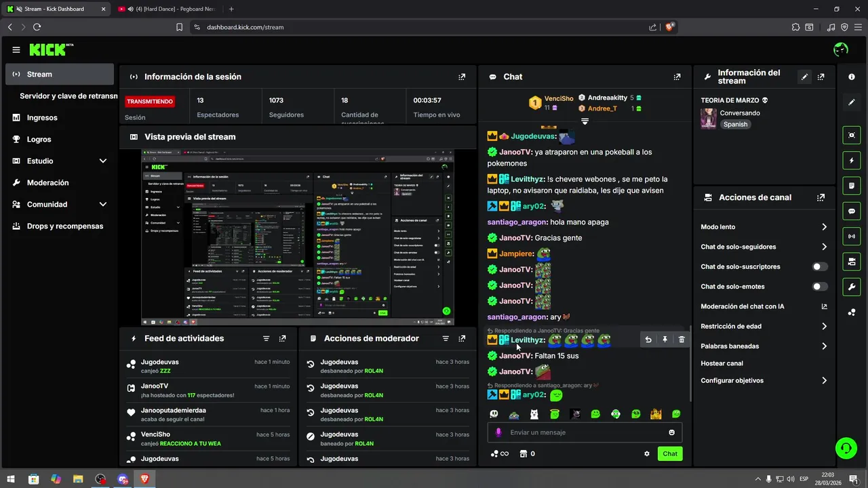
Task: Insert the first quick emote below chat
Action: click(x=494, y=414)
